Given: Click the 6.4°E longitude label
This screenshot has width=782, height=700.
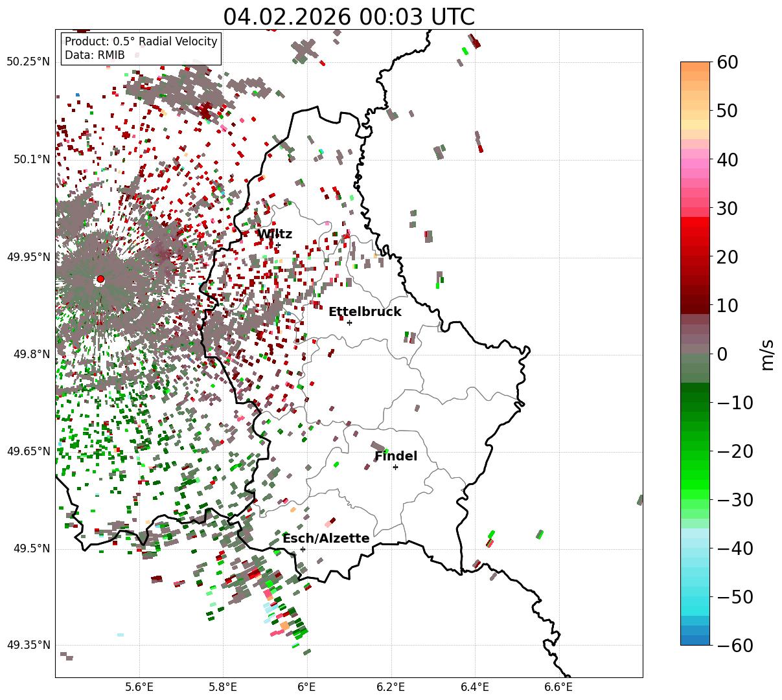Looking at the screenshot, I should click(475, 687).
